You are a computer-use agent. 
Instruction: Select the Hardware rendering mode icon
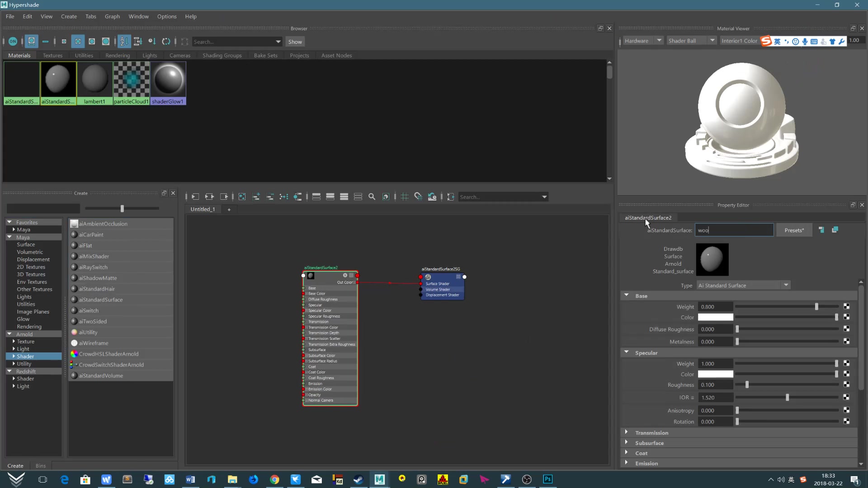point(641,41)
